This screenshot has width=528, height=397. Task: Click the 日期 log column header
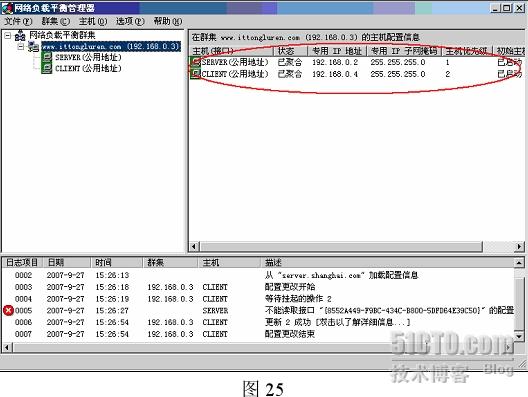click(x=67, y=262)
